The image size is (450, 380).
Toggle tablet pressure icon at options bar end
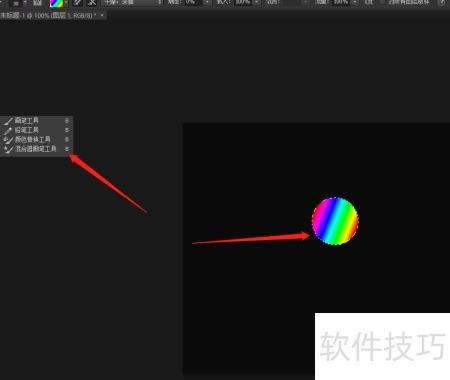pyautogui.click(x=441, y=2)
